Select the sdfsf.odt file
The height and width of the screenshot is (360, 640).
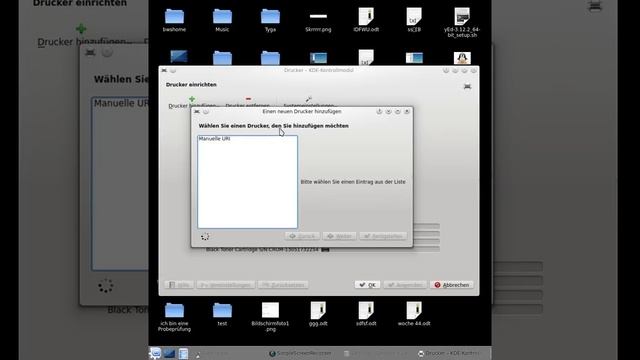366,313
